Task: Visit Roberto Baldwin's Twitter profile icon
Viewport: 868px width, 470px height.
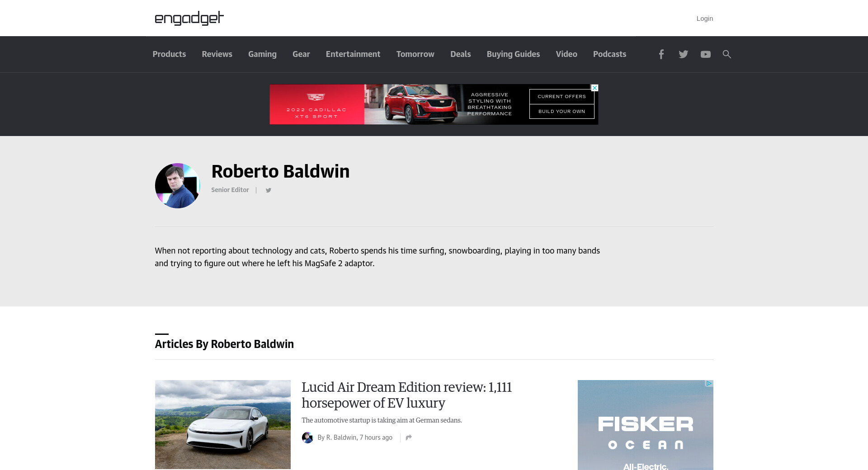Action: click(269, 190)
